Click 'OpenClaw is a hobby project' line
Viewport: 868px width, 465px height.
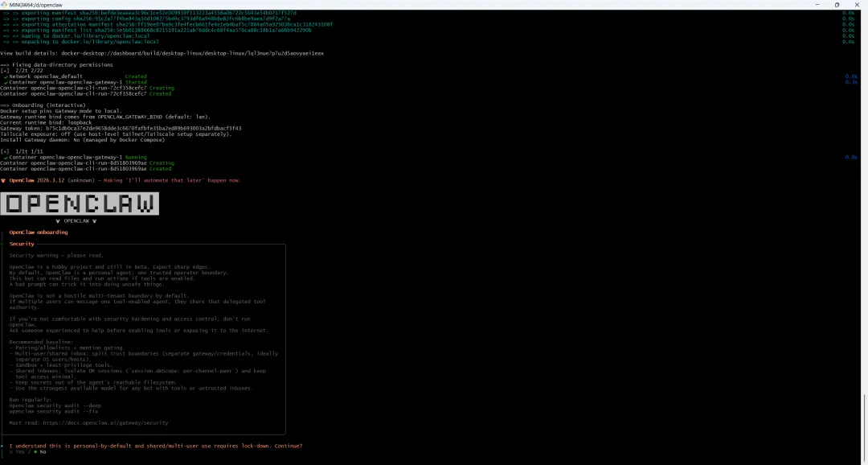tap(109, 267)
